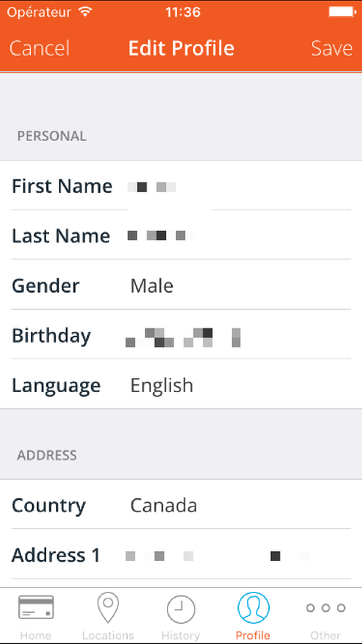This screenshot has width=362, height=644.
Task: Open the History clock icon
Action: 181,609
